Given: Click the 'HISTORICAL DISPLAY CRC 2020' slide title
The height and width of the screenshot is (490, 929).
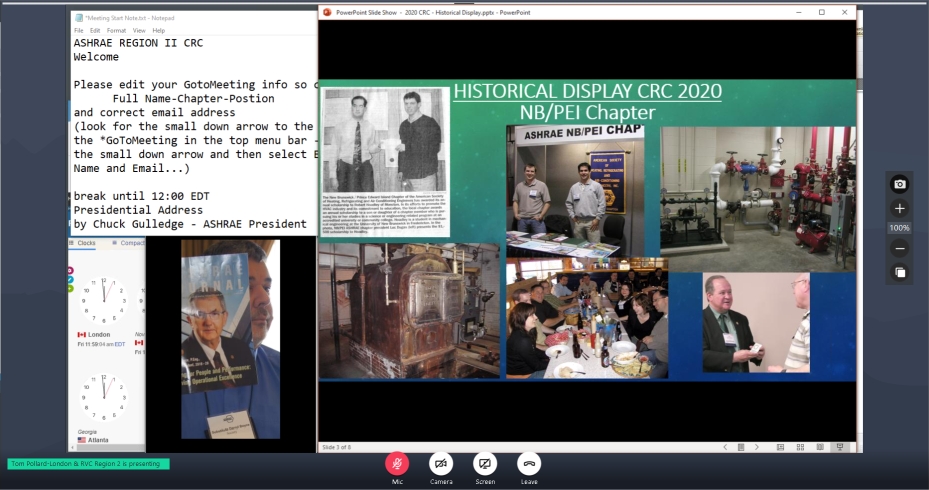Looking at the screenshot, I should [x=588, y=91].
